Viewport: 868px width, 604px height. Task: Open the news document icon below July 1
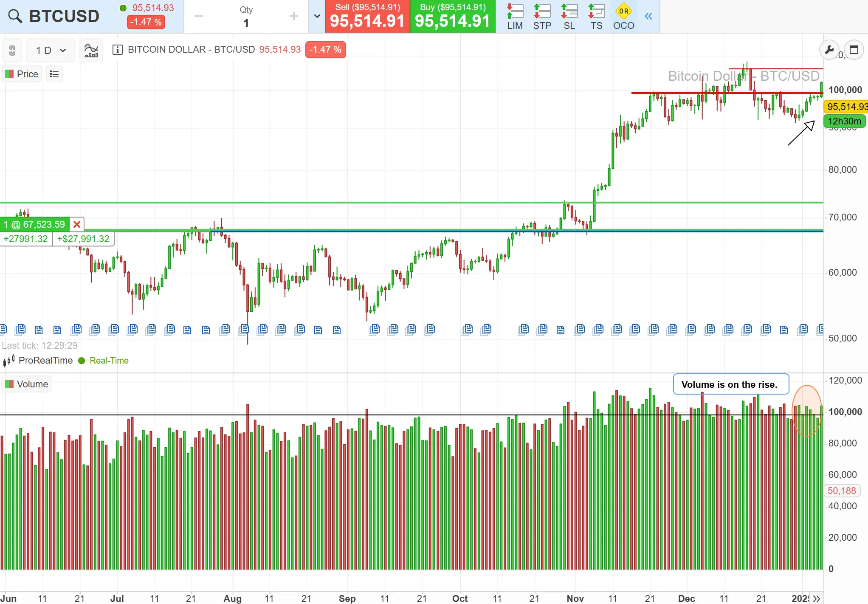(x=113, y=330)
